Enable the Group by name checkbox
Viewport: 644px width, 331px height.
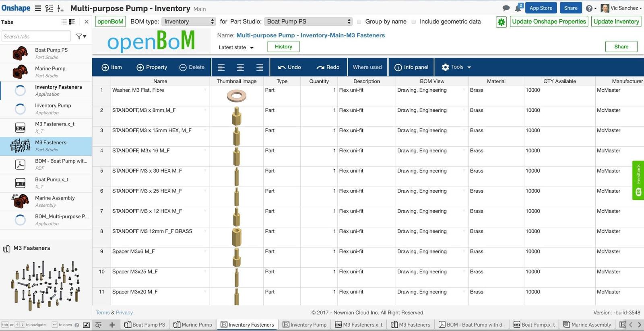click(x=359, y=22)
